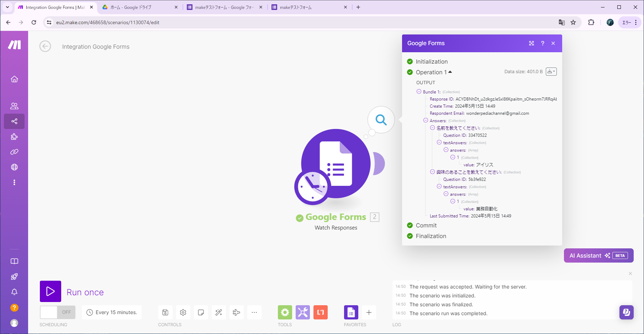Collapse textAnswers under Question ID 5b3fe922
This screenshot has height=334, width=644.
[x=439, y=187]
